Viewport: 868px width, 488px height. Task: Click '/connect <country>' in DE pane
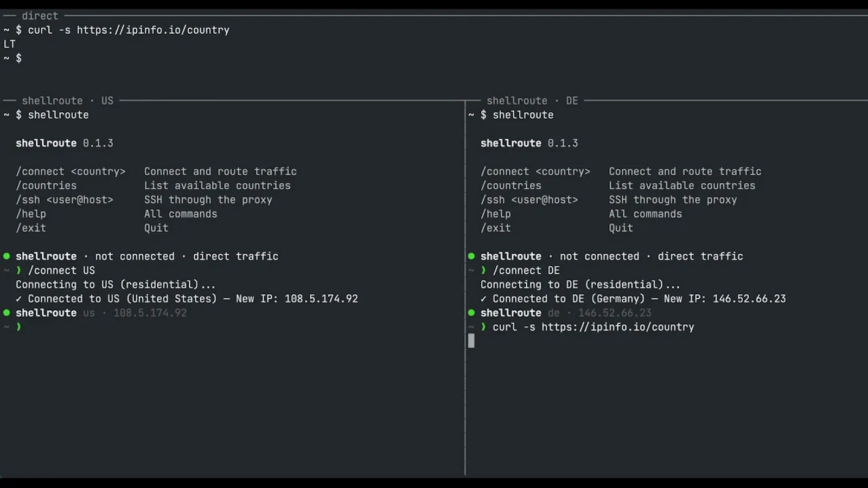535,171
